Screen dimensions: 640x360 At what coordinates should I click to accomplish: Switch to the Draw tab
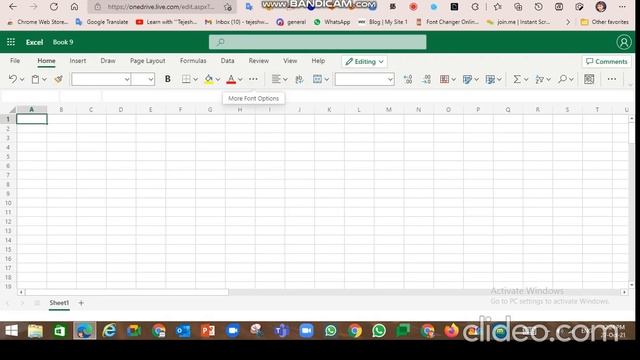coord(108,61)
